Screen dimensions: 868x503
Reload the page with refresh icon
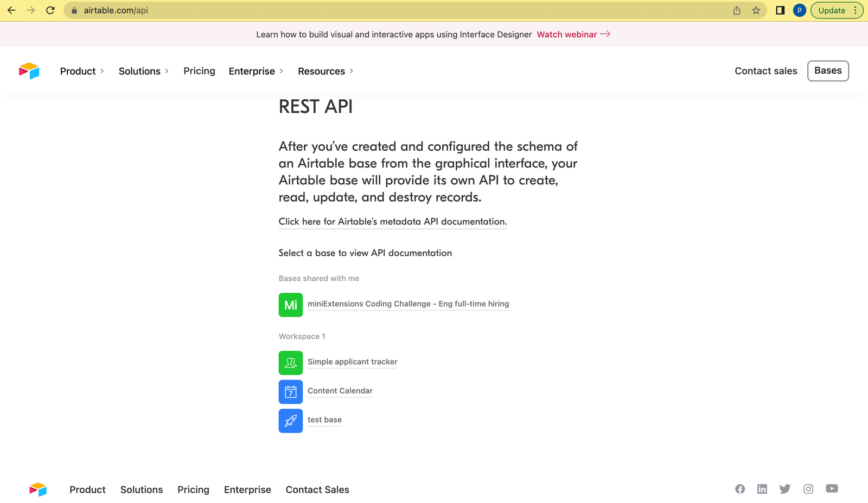click(x=50, y=10)
